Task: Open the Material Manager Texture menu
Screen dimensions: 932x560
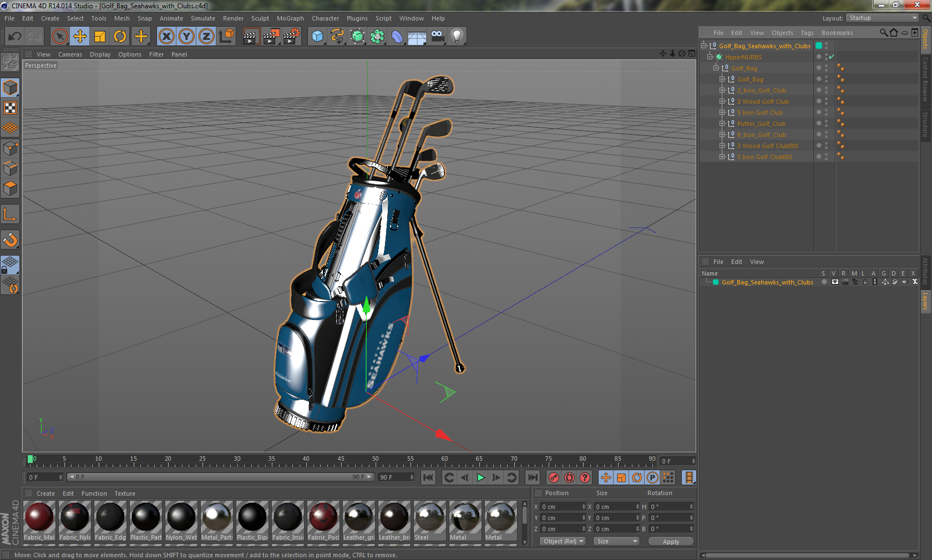Action: [x=125, y=493]
